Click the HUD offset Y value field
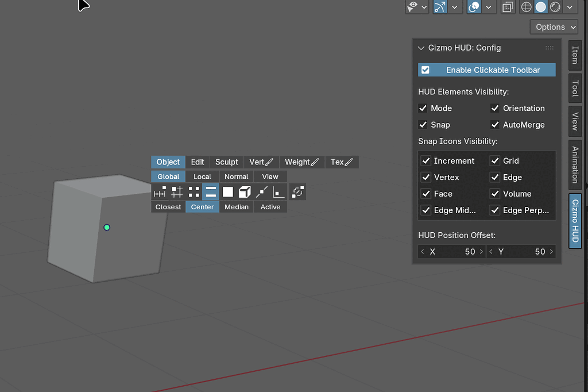Screen dimensions: 588x392 (x=521, y=252)
